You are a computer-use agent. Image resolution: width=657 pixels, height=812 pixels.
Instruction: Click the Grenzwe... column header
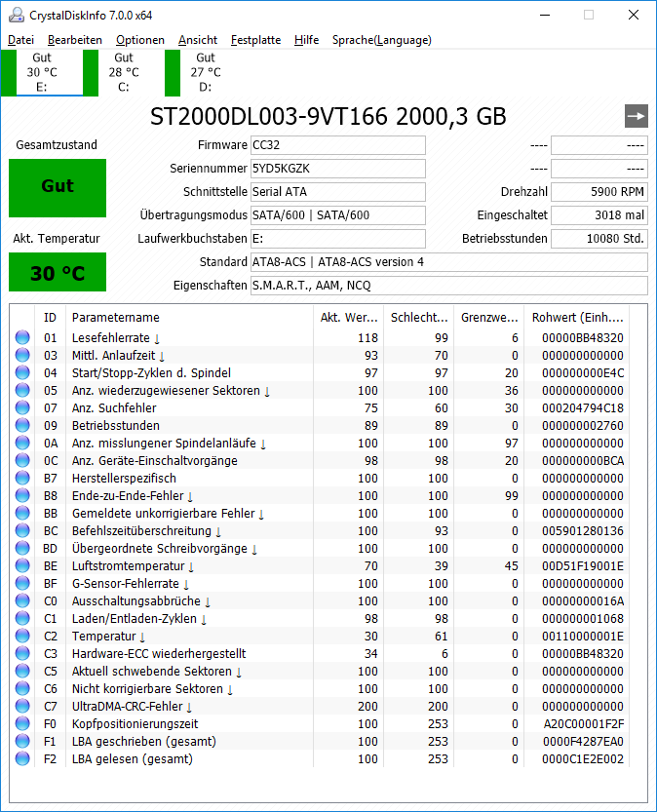(x=489, y=318)
